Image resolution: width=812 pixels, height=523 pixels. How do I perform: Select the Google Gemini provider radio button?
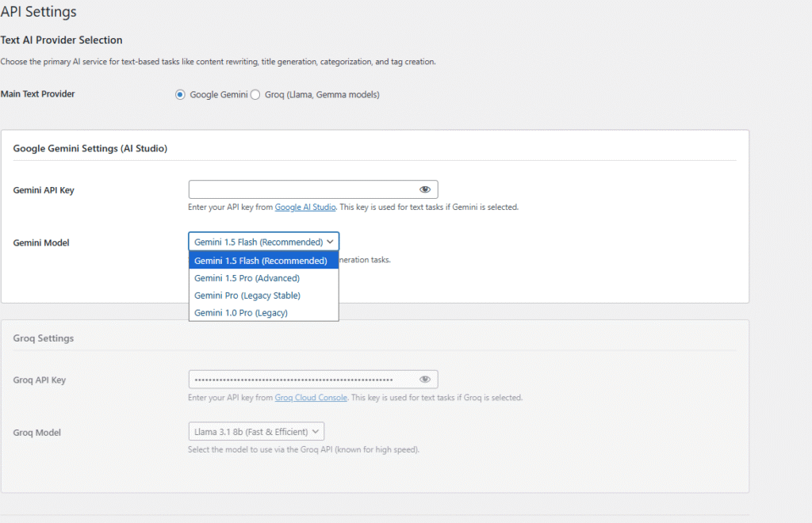[181, 94]
